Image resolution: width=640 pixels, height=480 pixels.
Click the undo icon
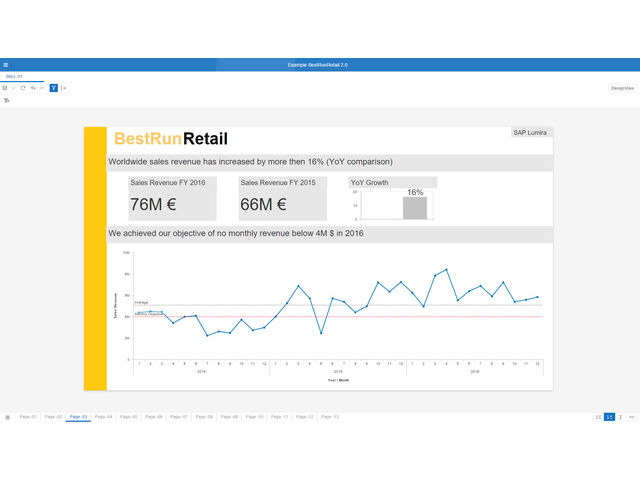(33, 88)
